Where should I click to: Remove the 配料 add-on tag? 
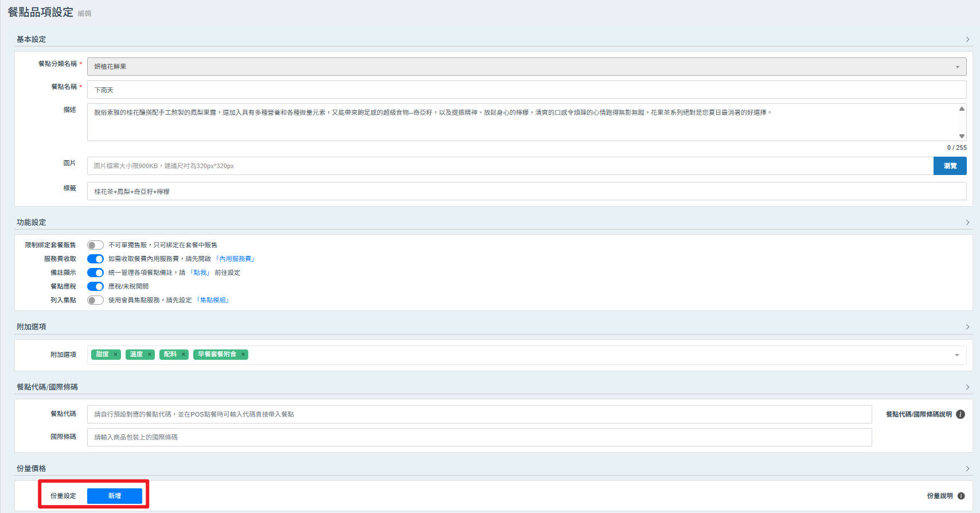[183, 355]
